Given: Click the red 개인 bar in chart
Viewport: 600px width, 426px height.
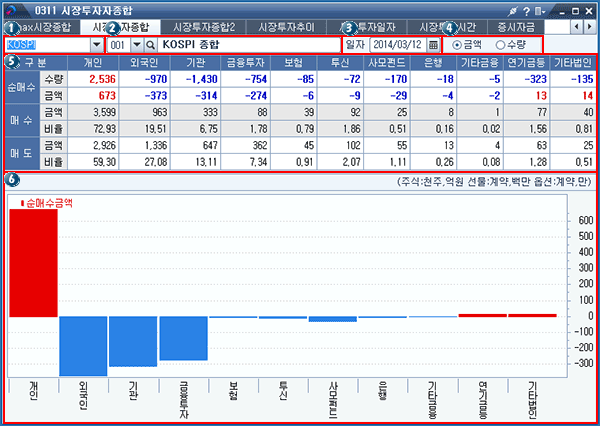Looking at the screenshot, I should (34, 263).
